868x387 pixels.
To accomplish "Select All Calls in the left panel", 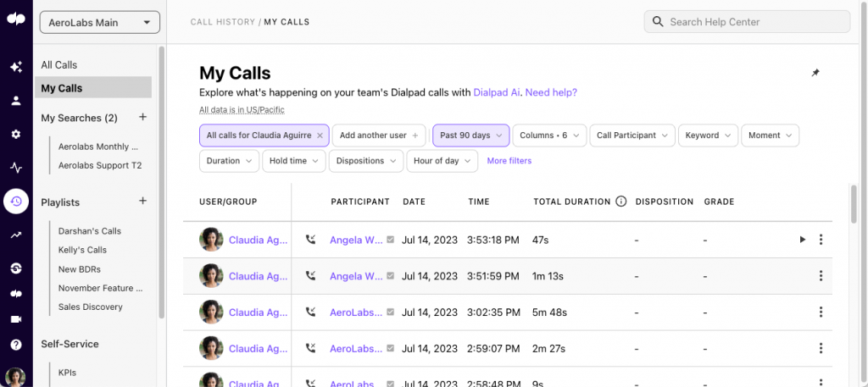I will [x=59, y=64].
